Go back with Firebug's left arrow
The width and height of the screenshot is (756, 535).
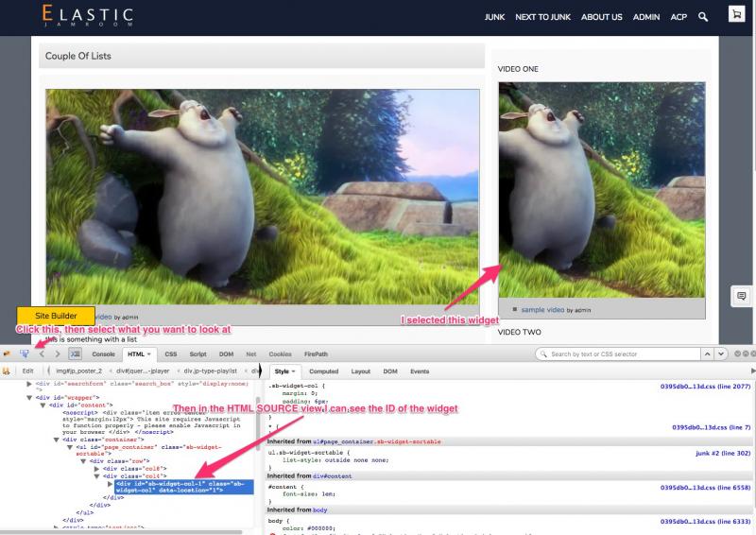tap(41, 354)
